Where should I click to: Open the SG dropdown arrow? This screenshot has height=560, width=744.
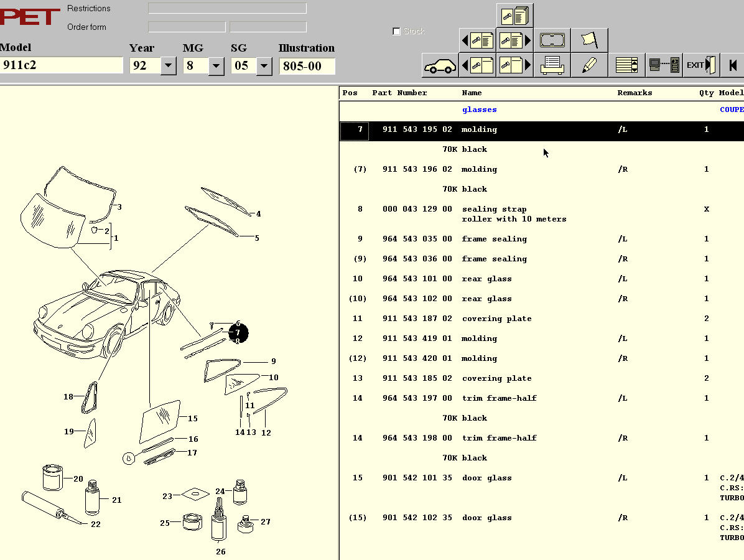tap(264, 65)
